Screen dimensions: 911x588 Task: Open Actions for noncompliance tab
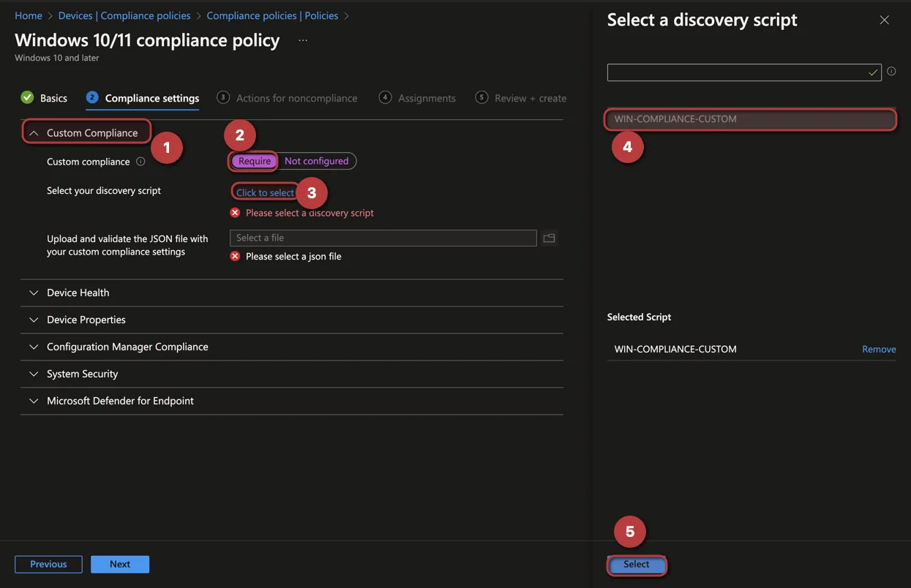coord(288,98)
